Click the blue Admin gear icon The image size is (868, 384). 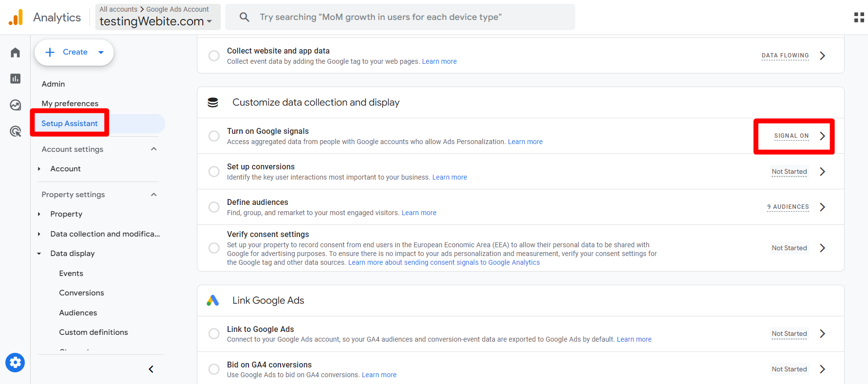pyautogui.click(x=15, y=363)
